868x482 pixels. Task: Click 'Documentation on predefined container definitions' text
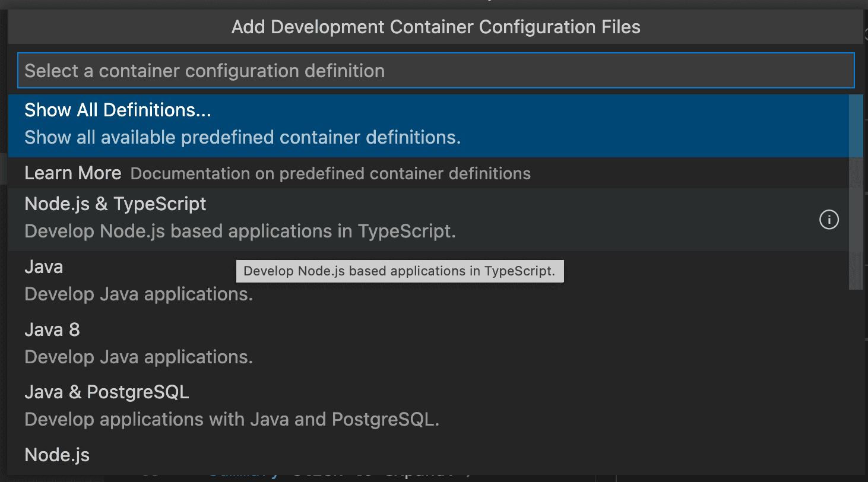click(330, 174)
